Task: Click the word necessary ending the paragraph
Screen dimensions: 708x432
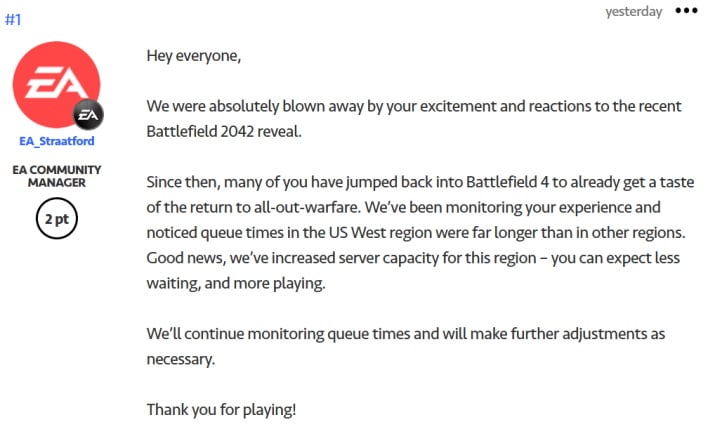Action: (x=181, y=360)
